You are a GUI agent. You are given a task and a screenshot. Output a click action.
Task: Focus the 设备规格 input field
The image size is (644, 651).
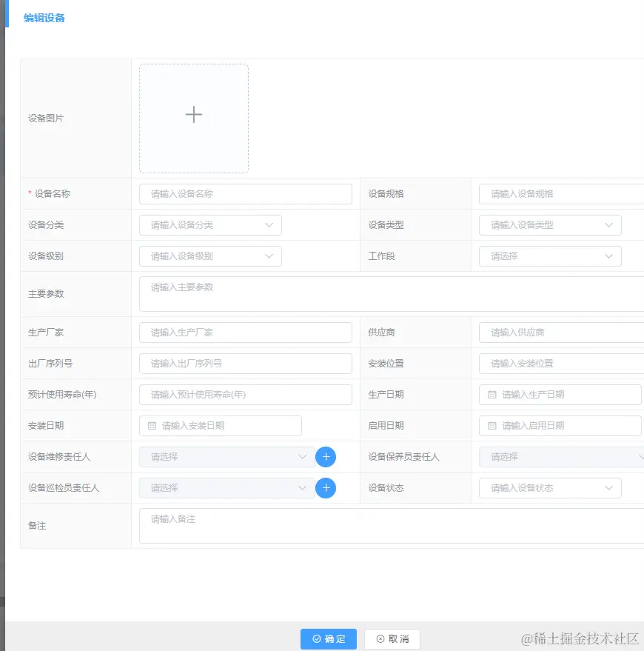coord(561,194)
